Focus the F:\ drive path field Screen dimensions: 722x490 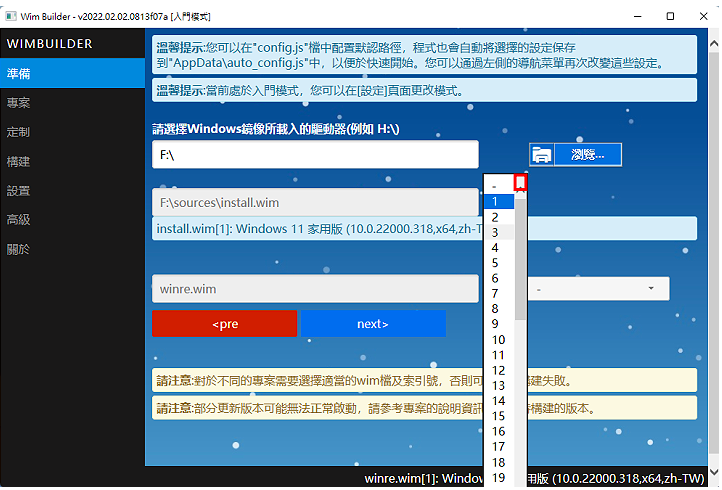coord(315,155)
